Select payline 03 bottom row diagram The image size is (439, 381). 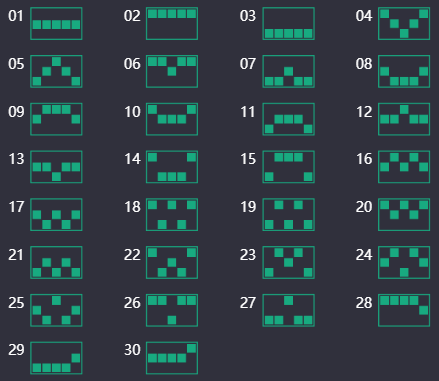point(289,24)
